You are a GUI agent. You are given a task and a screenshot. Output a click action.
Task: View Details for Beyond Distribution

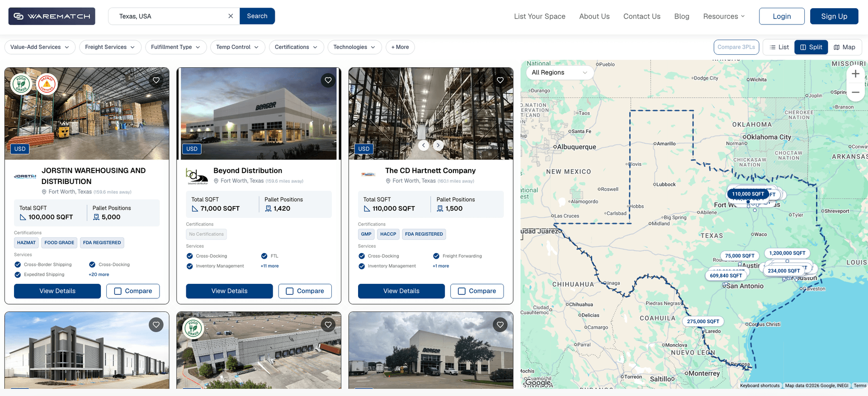(230, 291)
